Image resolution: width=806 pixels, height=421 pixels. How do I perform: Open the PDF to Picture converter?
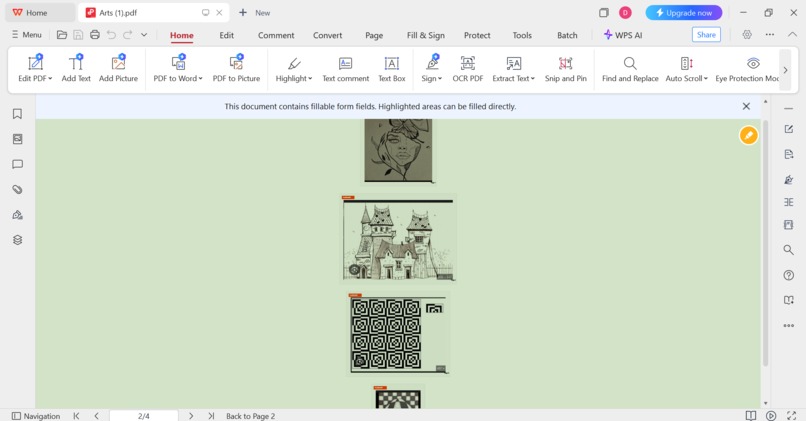pyautogui.click(x=236, y=69)
